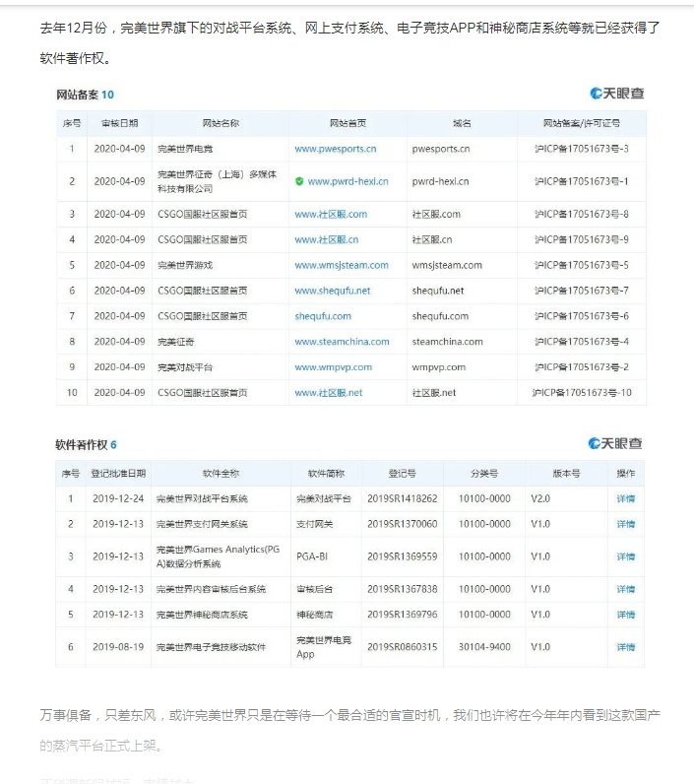This screenshot has height=784, width=694.
Task: Click the wmpvp.com domain cell
Action: [439, 367]
